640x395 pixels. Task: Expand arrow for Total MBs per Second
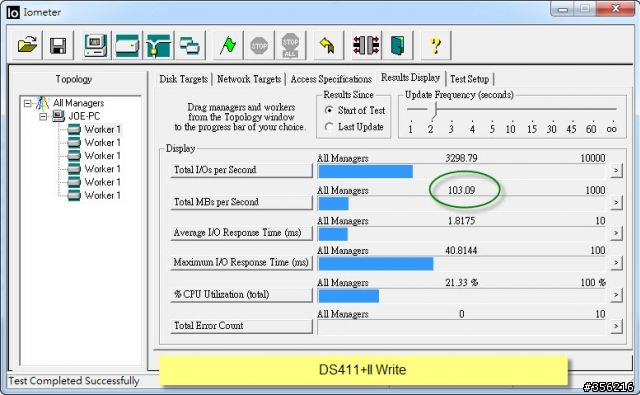pyautogui.click(x=616, y=202)
